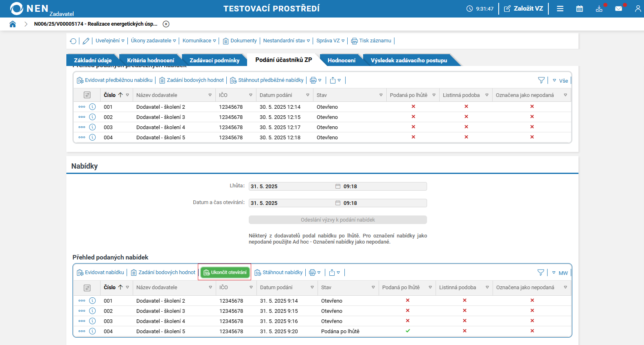Toggle sort arrow on Číslo column in offers table

click(120, 287)
